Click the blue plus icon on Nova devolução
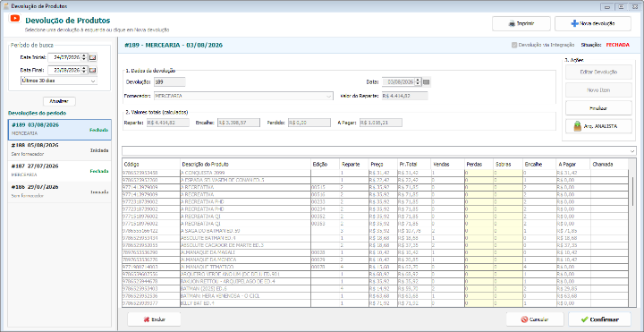 click(x=574, y=24)
